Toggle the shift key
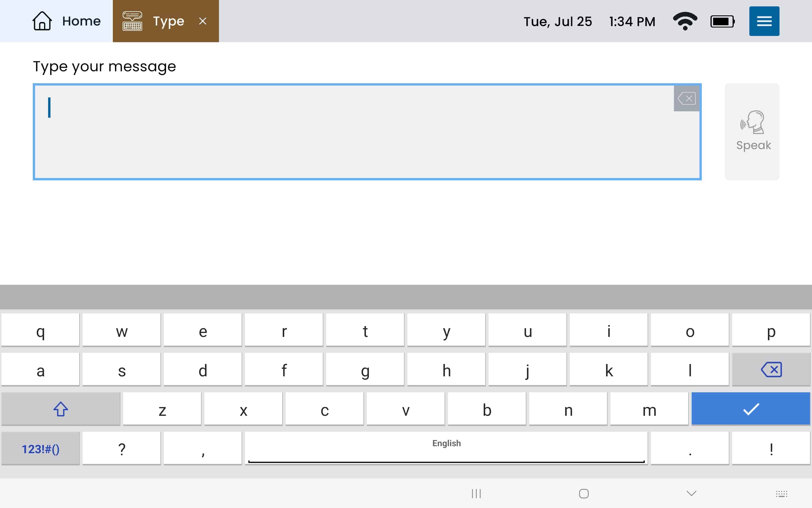Screen dimensions: 812x508 tap(61, 409)
